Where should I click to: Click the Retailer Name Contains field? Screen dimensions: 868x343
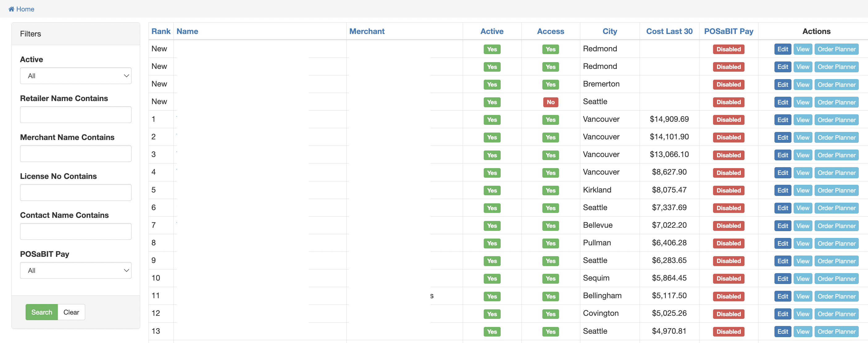click(76, 115)
